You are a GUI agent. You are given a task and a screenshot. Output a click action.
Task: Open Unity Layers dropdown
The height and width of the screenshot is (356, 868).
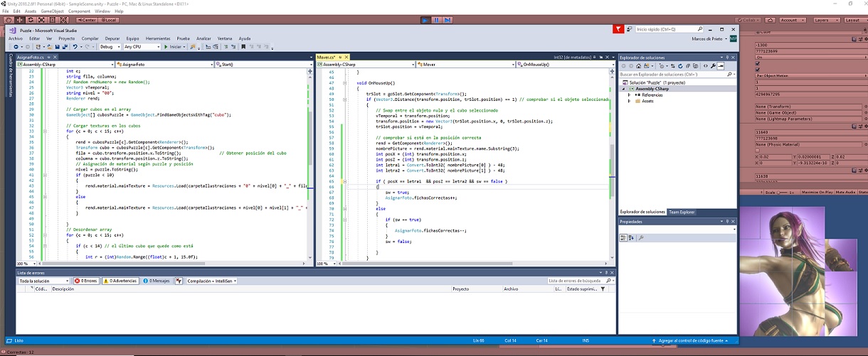[x=827, y=20]
